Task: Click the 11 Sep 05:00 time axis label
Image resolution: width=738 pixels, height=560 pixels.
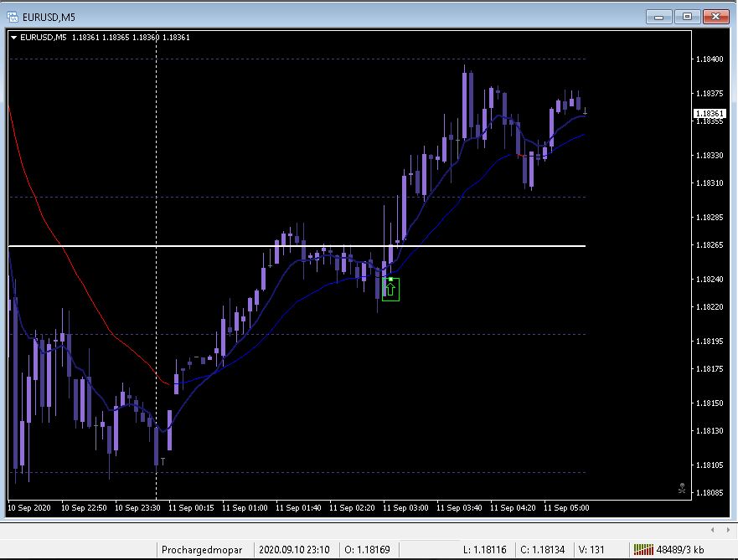Action: click(566, 508)
